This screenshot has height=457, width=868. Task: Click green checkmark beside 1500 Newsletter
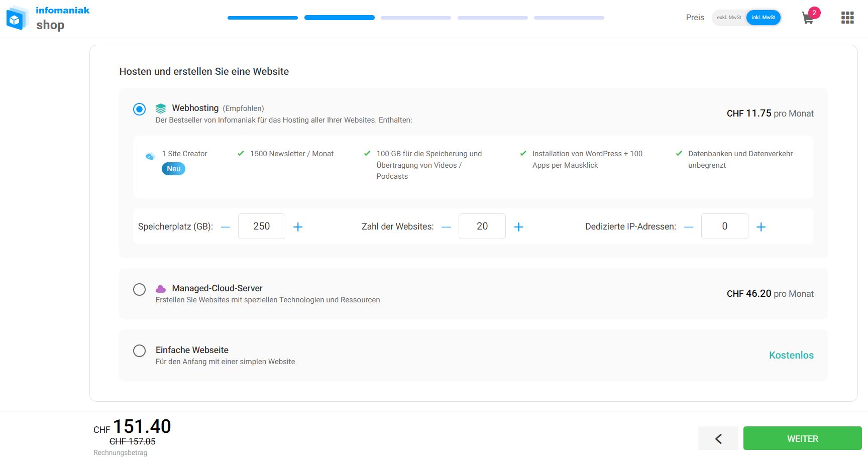(x=241, y=153)
